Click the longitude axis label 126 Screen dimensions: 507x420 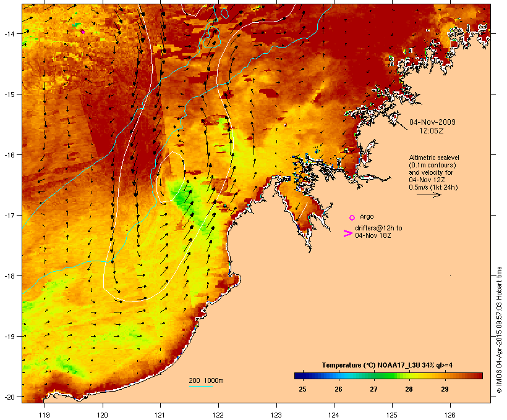coord(449,415)
